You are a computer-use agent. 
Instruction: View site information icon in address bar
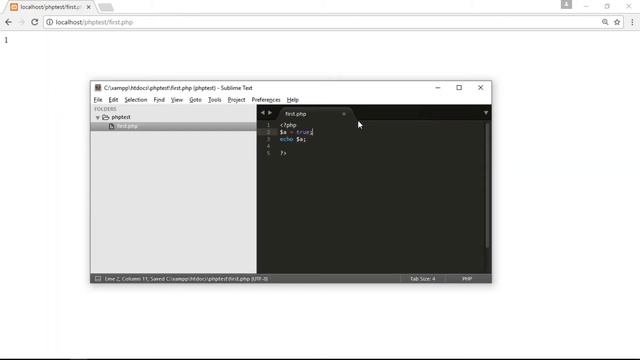(x=49, y=22)
